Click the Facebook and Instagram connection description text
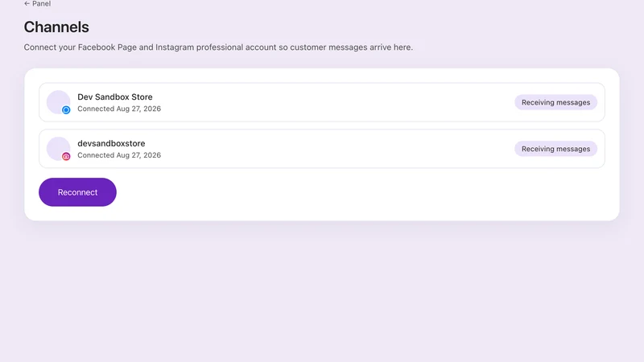The image size is (644, 362). [218, 47]
